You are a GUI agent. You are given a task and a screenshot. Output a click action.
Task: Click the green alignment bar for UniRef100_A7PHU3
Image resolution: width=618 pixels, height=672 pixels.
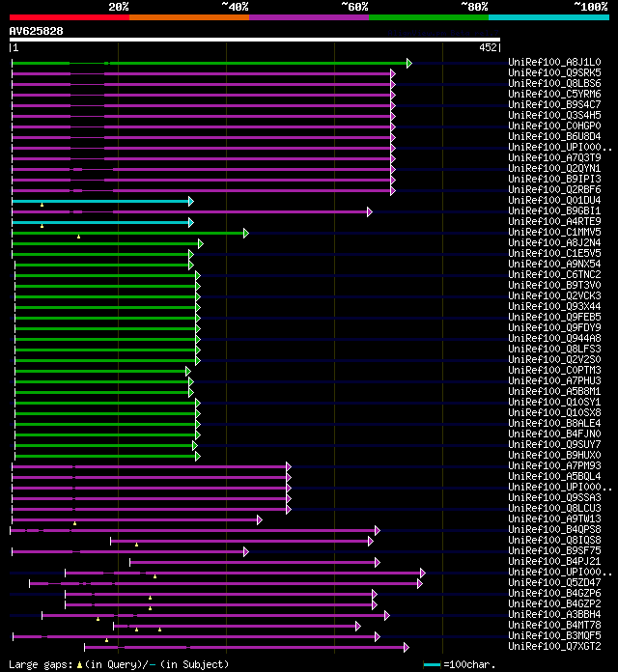click(102, 381)
